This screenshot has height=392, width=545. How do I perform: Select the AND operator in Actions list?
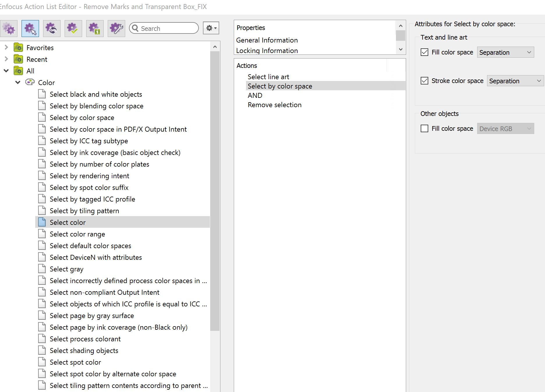(x=255, y=96)
